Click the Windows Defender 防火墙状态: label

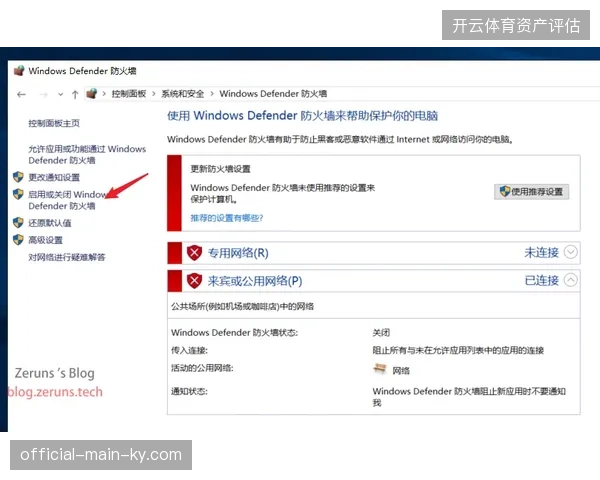click(235, 333)
